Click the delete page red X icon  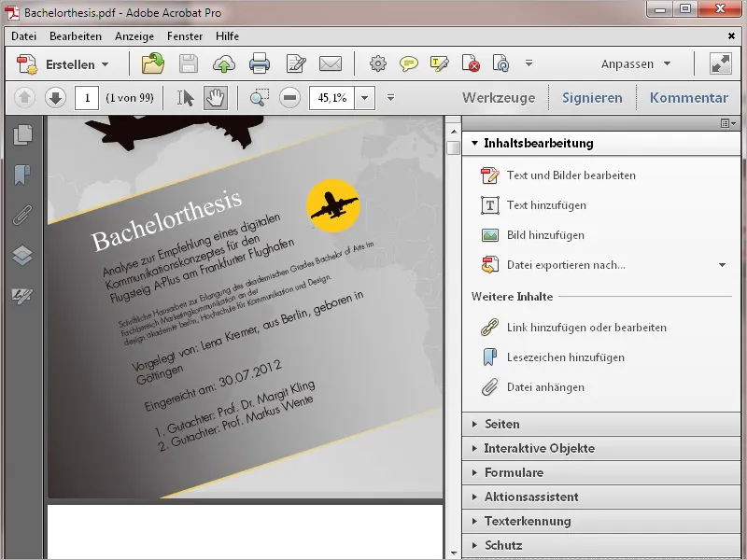471,63
